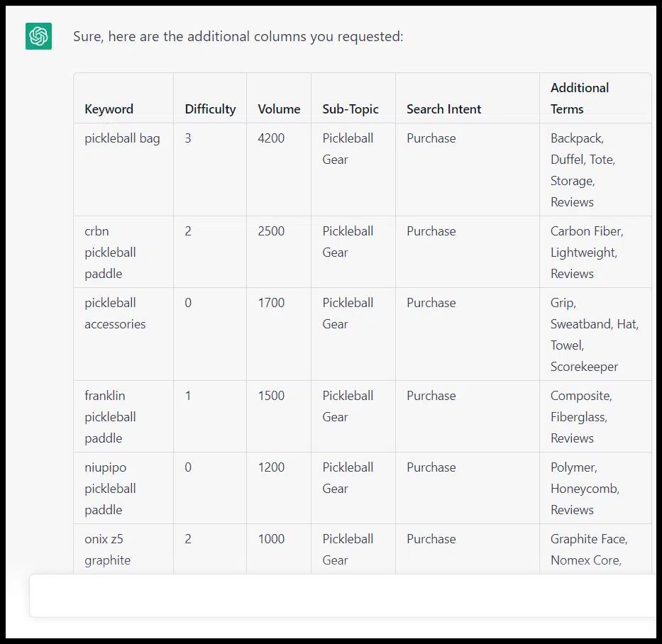Select the Volume column header

tap(278, 109)
